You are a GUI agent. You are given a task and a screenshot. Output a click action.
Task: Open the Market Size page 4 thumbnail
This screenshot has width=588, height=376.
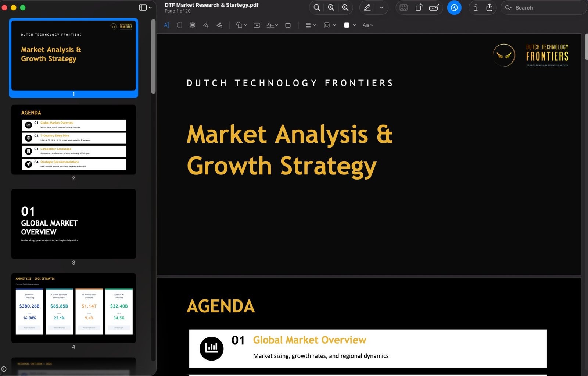(x=73, y=308)
